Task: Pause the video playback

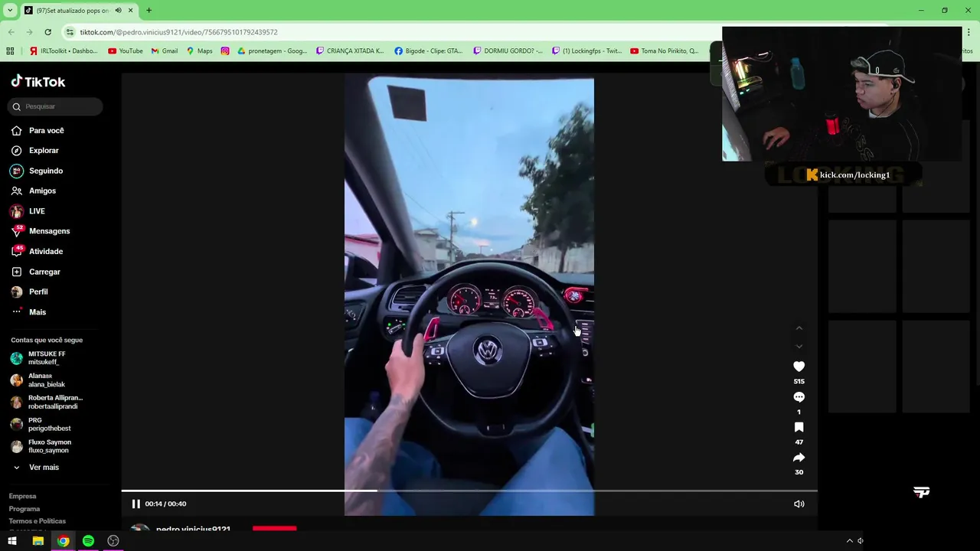Action: [136, 504]
